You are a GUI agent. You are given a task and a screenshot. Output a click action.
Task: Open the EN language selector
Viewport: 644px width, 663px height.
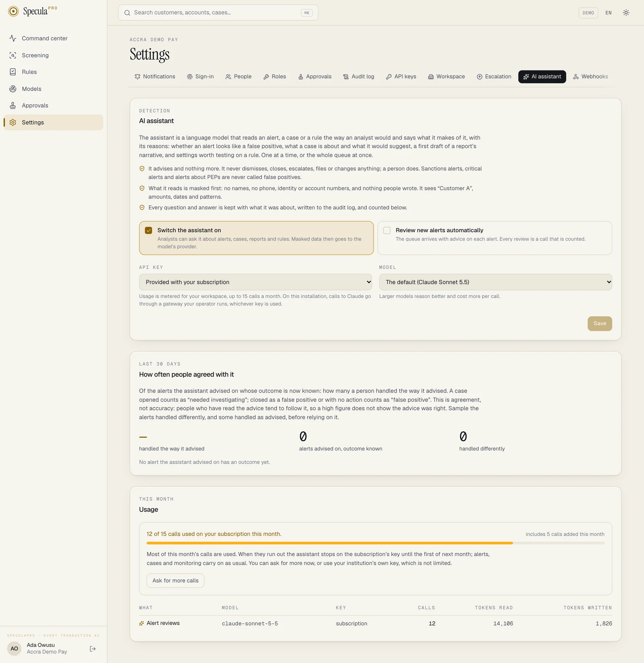pyautogui.click(x=608, y=13)
